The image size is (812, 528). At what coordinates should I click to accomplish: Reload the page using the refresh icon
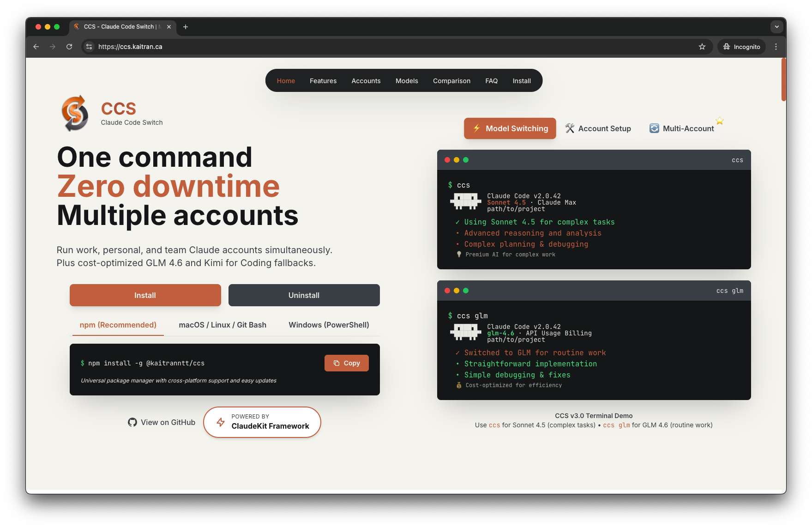[x=69, y=47]
